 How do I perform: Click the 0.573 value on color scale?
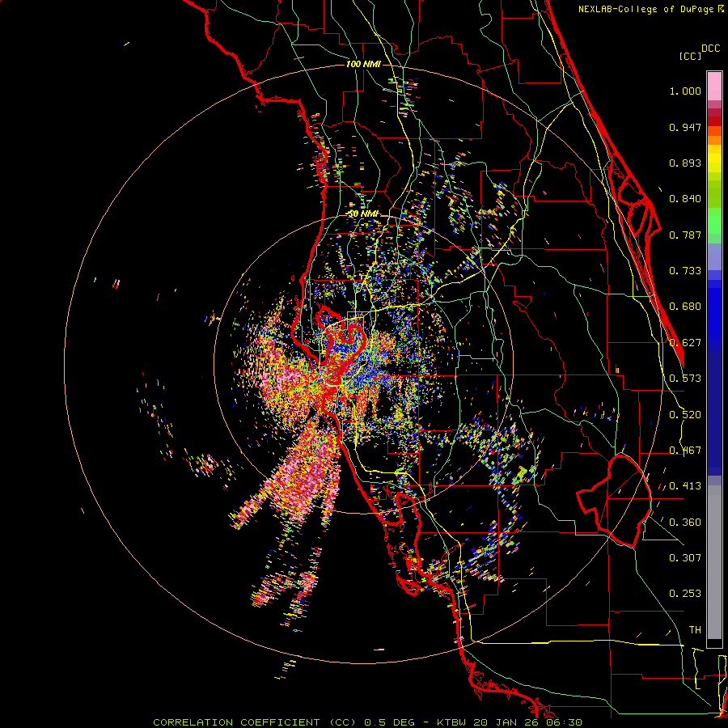[x=685, y=379]
